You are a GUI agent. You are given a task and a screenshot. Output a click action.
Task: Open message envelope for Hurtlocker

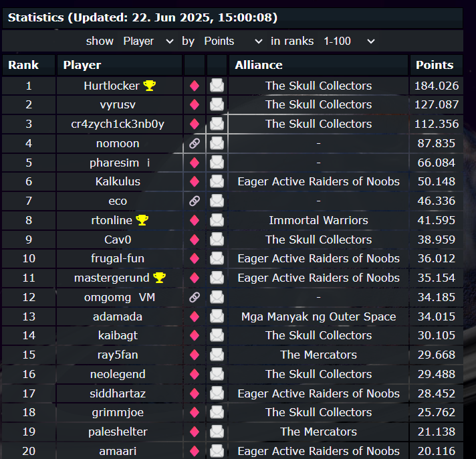coord(217,86)
